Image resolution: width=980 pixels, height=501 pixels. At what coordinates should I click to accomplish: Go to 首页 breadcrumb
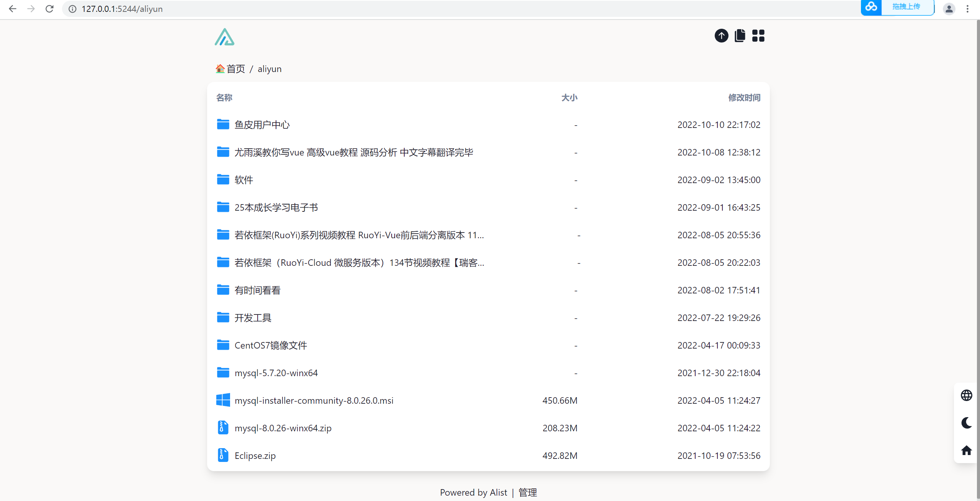tap(235, 69)
